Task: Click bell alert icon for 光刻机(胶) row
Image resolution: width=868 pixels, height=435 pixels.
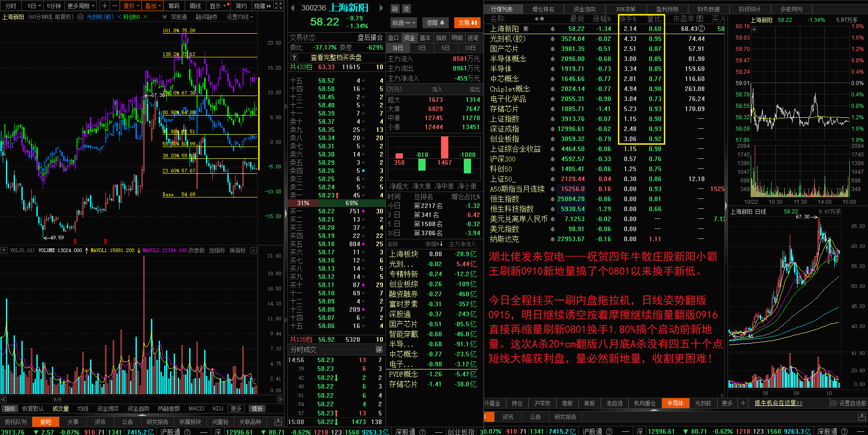Action: (552, 39)
